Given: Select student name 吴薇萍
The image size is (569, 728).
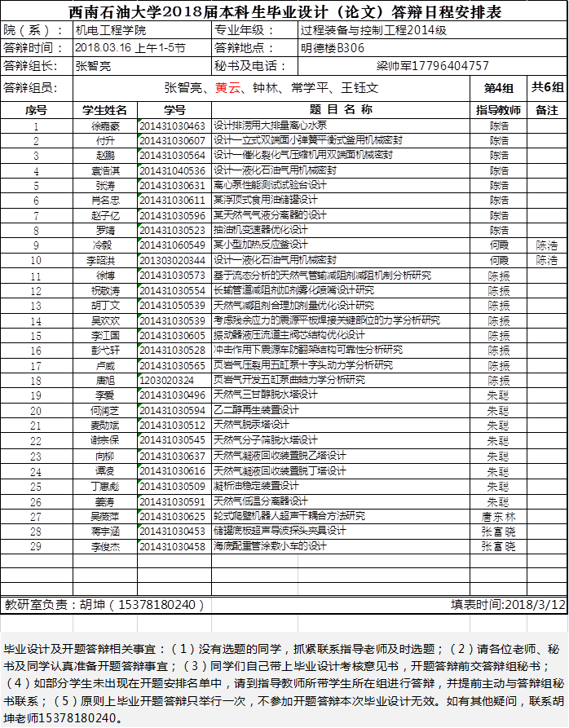Looking at the screenshot, I should pos(105,516).
